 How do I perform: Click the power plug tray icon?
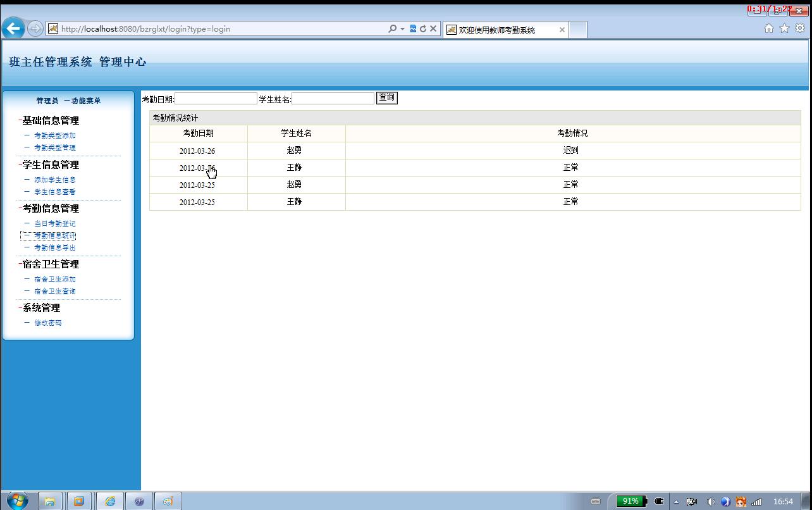click(x=659, y=501)
